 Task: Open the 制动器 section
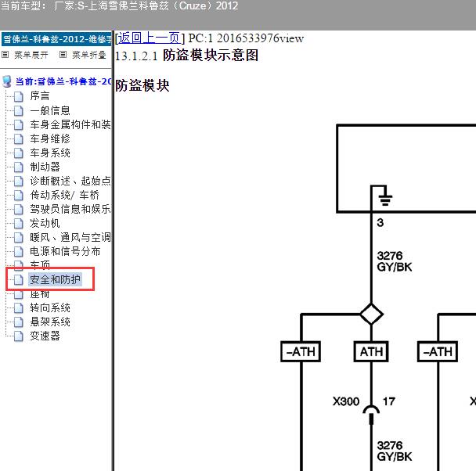[45, 167]
